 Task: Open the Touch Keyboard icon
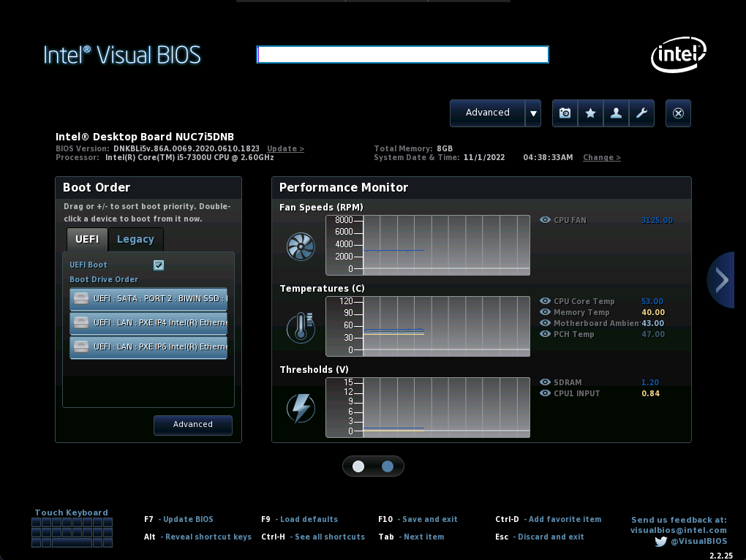click(x=72, y=532)
